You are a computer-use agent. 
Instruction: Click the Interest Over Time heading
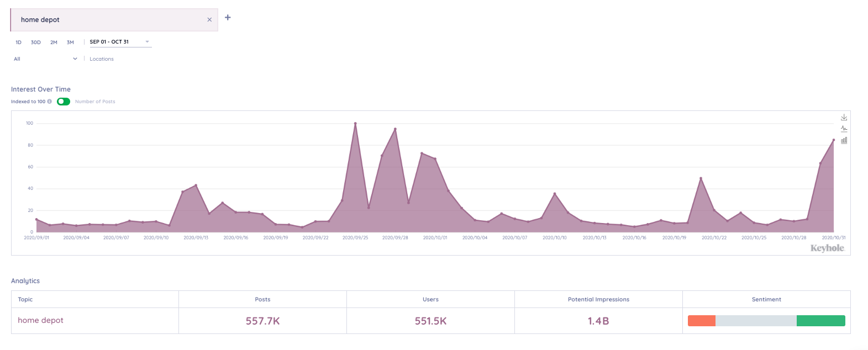[x=41, y=89]
